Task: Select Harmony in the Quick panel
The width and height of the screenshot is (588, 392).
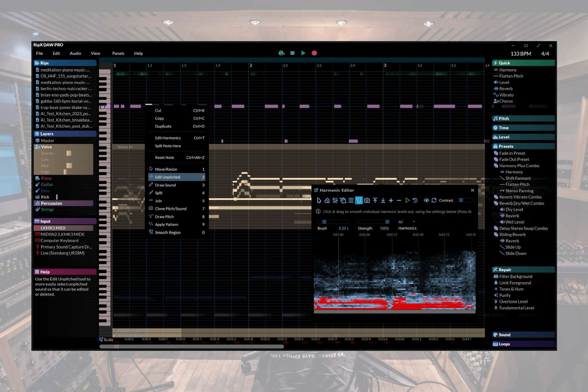Action: (508, 70)
